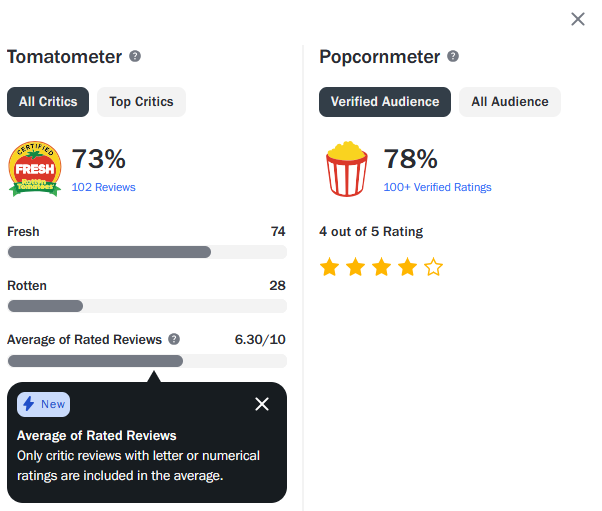Click the popcorn bucket icon
Viewport: 602px width, 511px height.
pyautogui.click(x=347, y=169)
